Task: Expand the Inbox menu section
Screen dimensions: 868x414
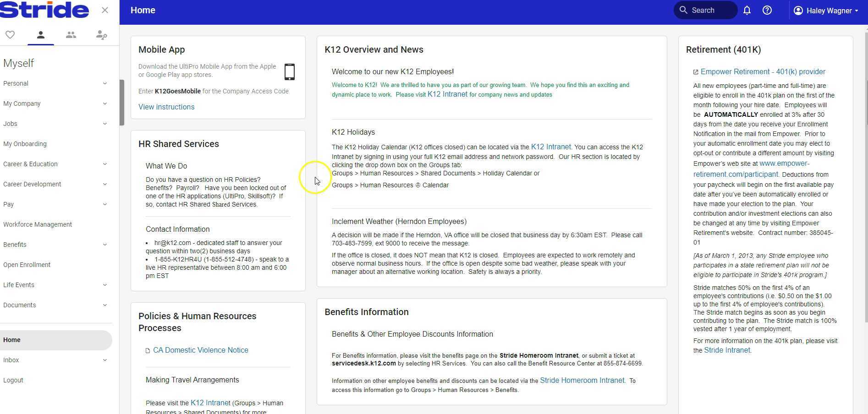Action: (55, 360)
